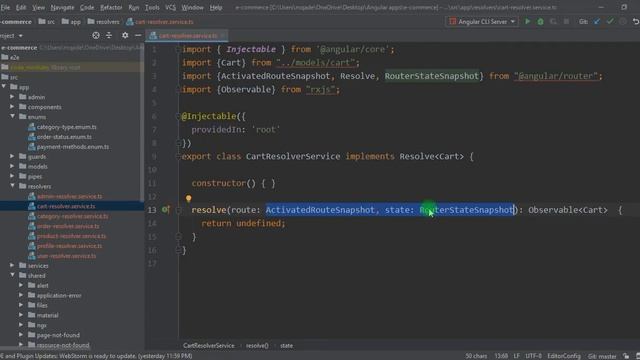
Task: Click the resolvers breadcrumb in navigation bar
Action: (x=103, y=22)
